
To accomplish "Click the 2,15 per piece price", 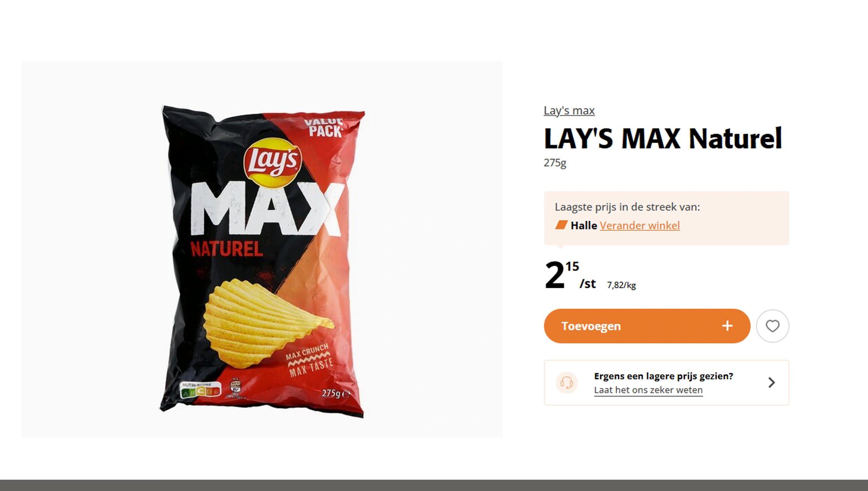I will (x=570, y=275).
